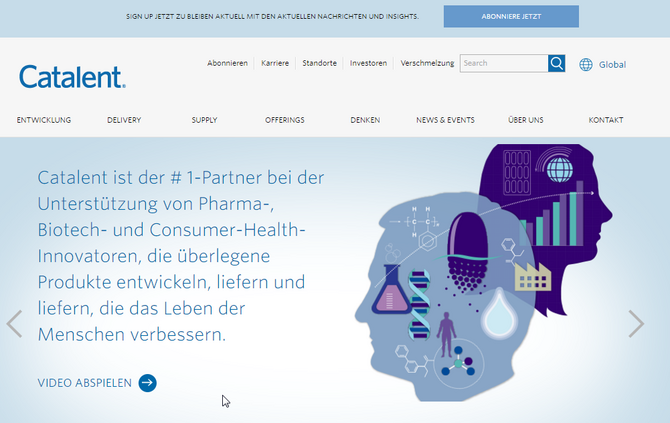Expand the Supply navigation menu
Image resolution: width=670 pixels, height=423 pixels.
tap(204, 120)
